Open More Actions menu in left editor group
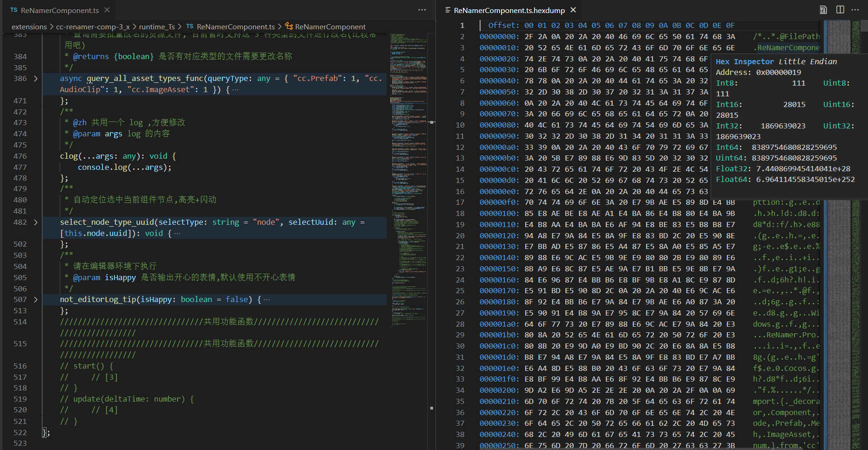The image size is (868, 450). [x=422, y=10]
